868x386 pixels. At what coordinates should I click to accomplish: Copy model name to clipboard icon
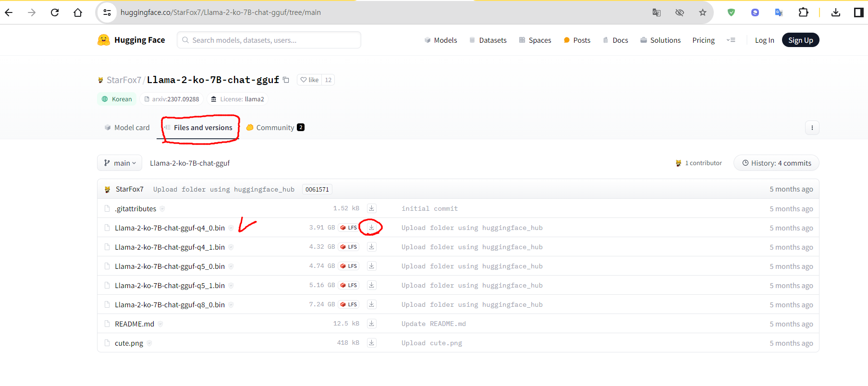tap(286, 80)
